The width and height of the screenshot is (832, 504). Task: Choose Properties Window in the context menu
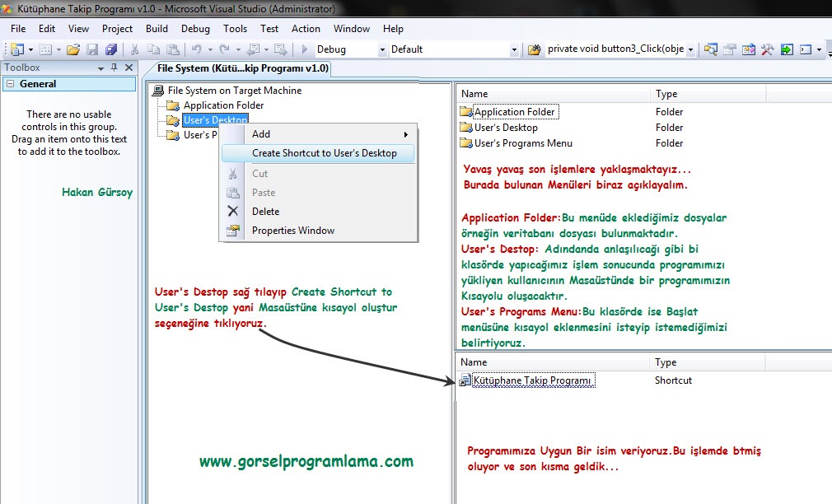tap(318, 231)
